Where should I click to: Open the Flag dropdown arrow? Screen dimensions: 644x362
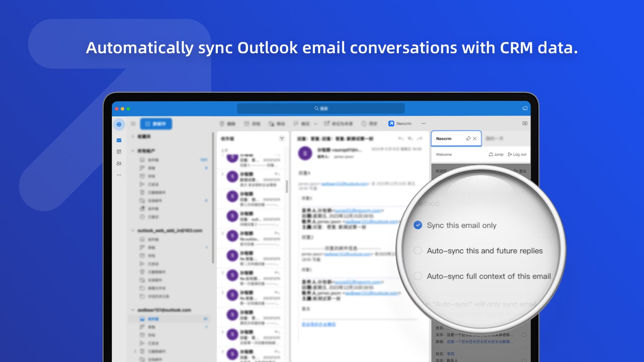click(315, 123)
